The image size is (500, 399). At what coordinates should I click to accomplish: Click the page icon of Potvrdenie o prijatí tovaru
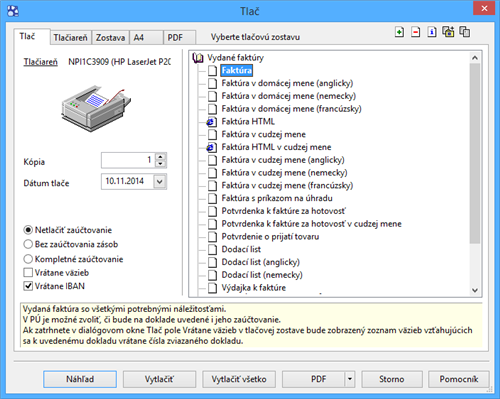point(212,237)
